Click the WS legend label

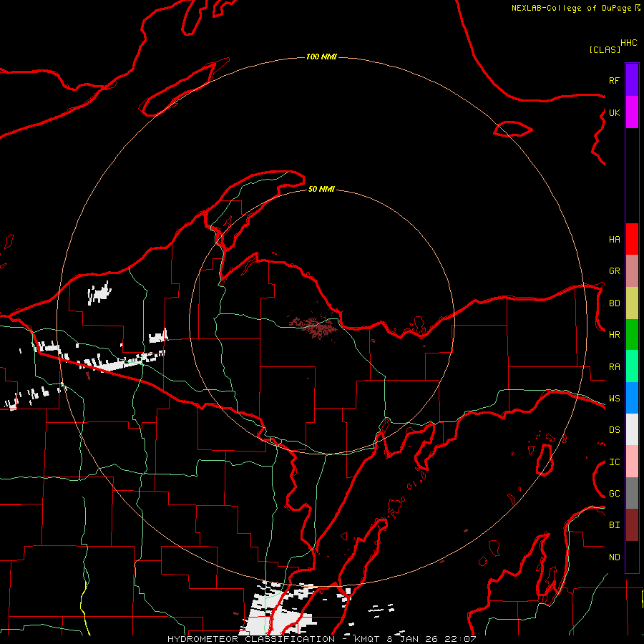pos(614,399)
